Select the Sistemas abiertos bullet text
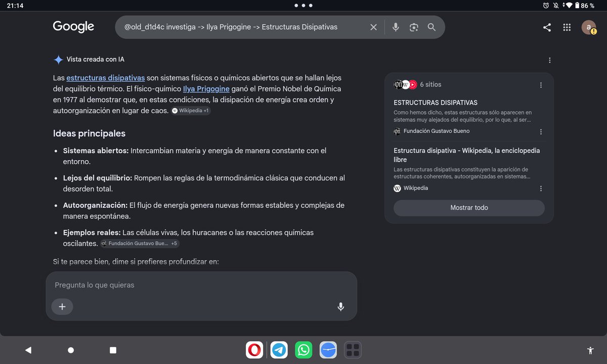Screen dimensions: 607x364 [195, 156]
